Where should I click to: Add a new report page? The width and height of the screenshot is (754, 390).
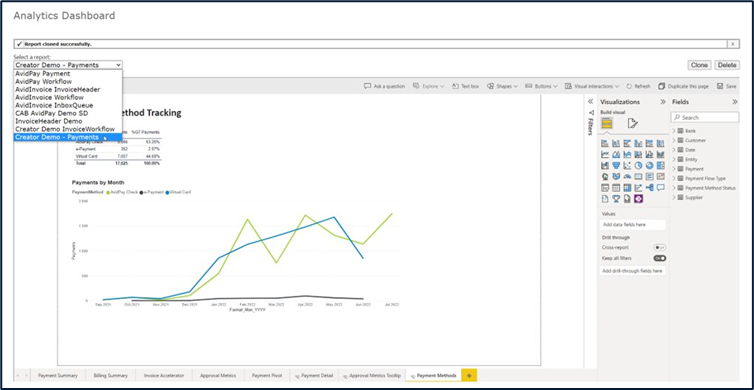(x=469, y=376)
